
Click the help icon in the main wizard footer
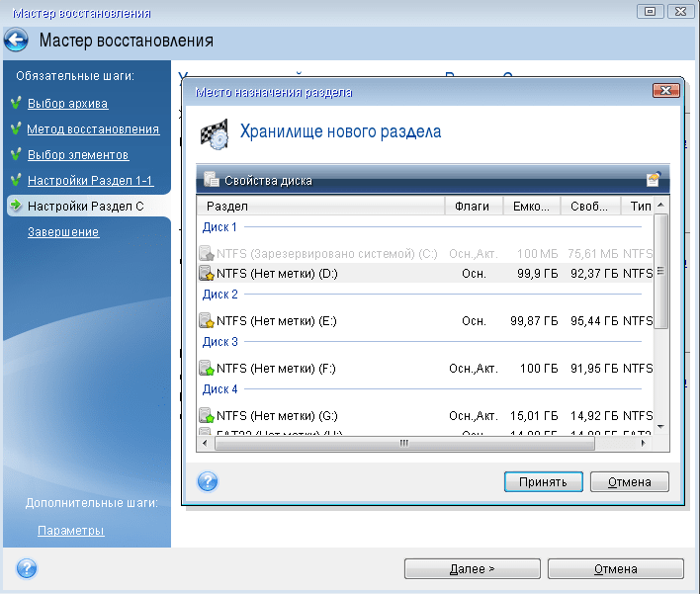[x=27, y=569]
